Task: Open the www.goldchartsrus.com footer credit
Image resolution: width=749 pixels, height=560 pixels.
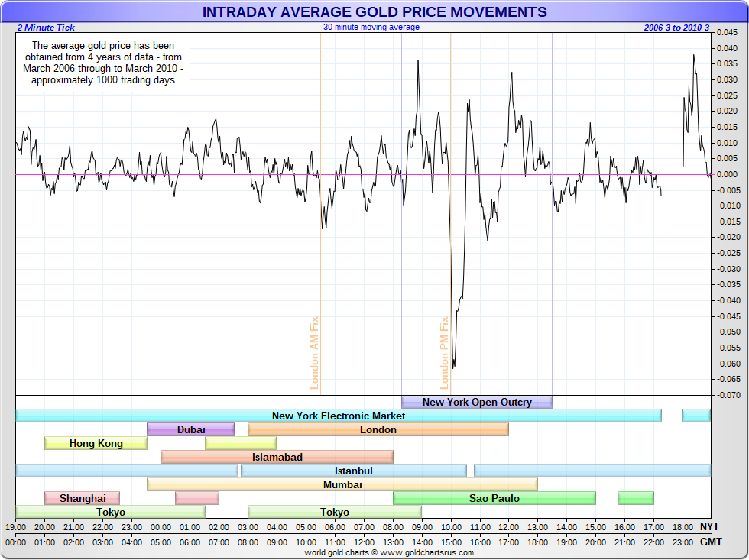Action: pyautogui.click(x=427, y=553)
